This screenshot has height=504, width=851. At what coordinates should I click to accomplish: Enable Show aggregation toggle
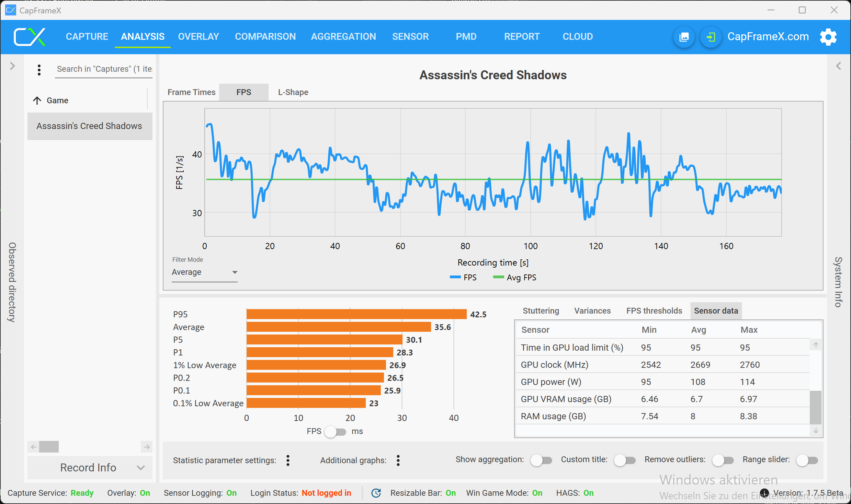point(541,460)
